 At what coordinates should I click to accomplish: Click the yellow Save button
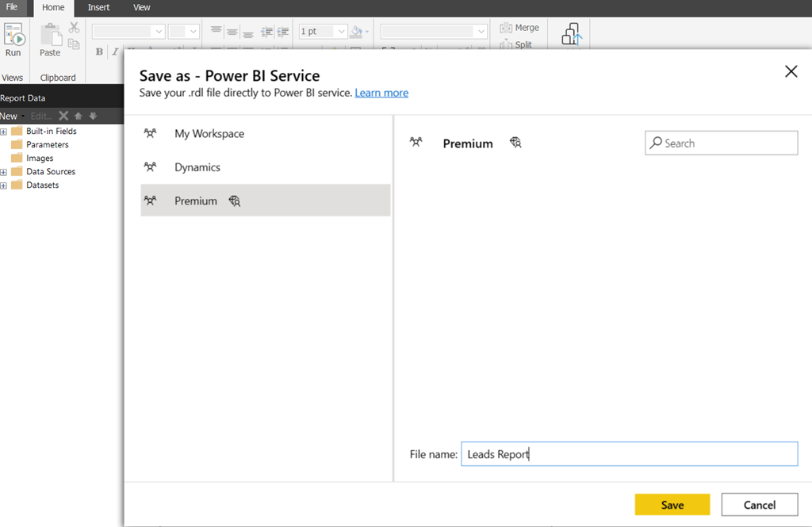pos(672,505)
